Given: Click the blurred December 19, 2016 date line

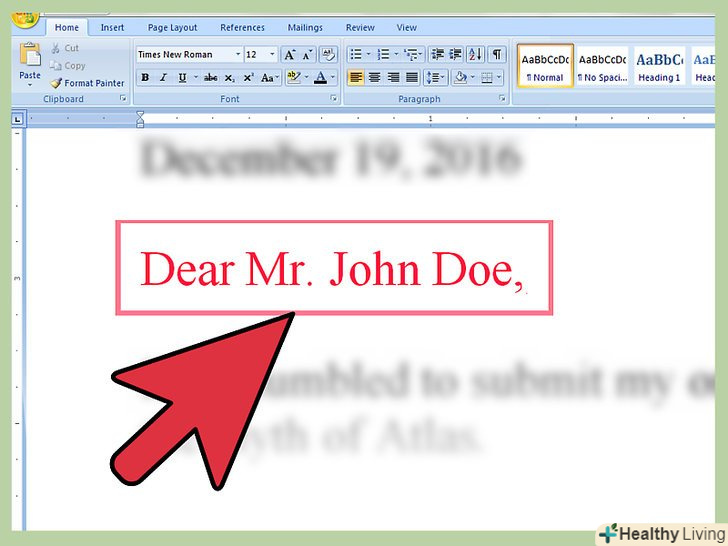Looking at the screenshot, I should [x=330, y=158].
